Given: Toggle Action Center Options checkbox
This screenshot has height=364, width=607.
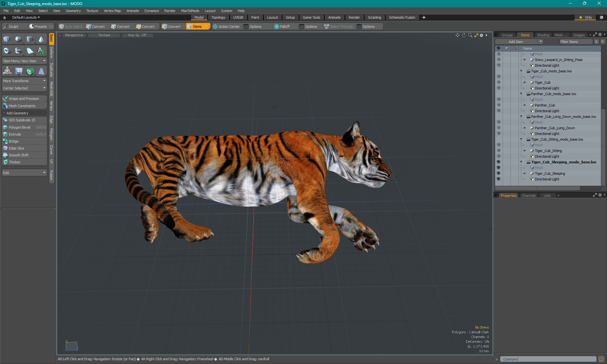Looking at the screenshot, I should 246,27.
